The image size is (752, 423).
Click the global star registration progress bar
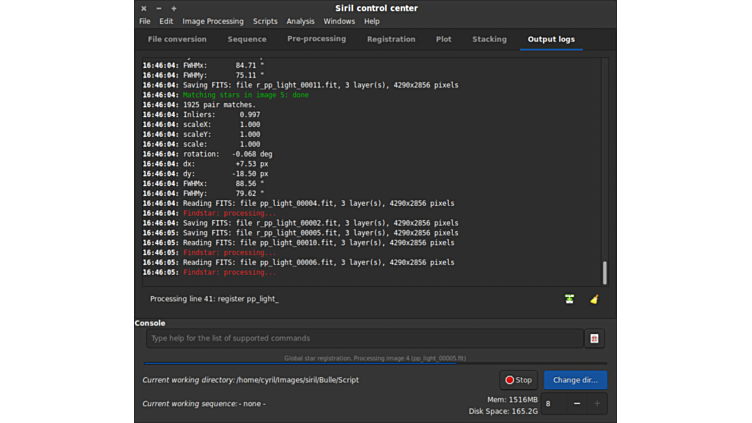375,361
